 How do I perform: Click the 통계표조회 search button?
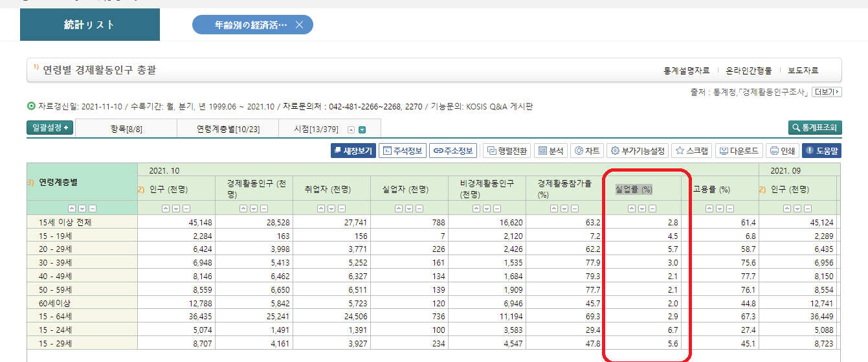point(815,128)
